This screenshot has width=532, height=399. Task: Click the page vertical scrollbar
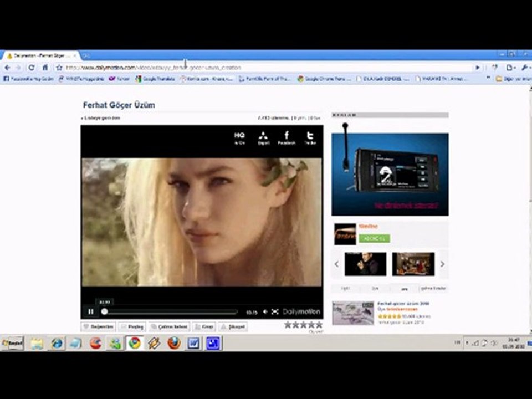coord(530,209)
